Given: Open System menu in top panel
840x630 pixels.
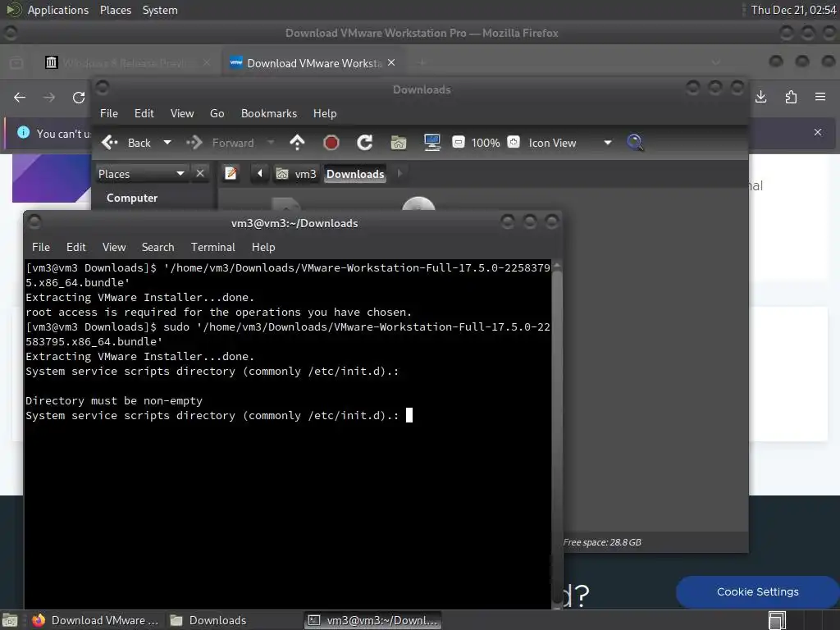Looking at the screenshot, I should point(160,10).
